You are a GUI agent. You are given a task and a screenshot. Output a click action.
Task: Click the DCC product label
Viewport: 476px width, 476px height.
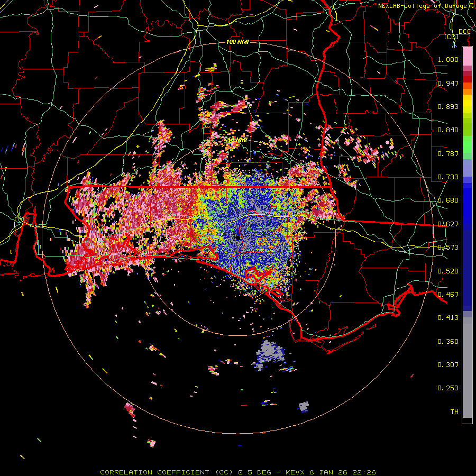tap(464, 32)
